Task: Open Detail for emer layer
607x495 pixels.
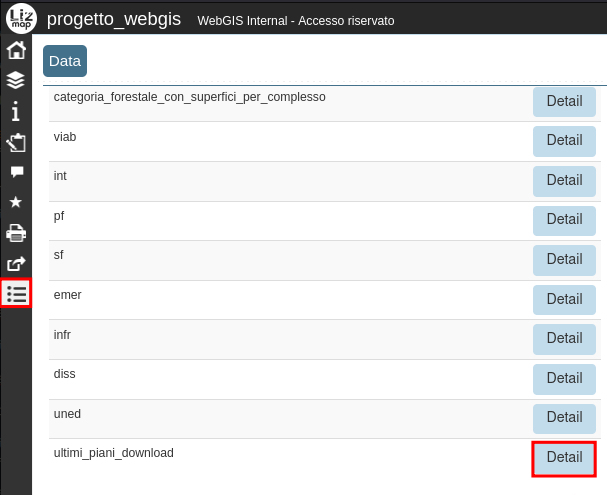Action: pos(564,300)
